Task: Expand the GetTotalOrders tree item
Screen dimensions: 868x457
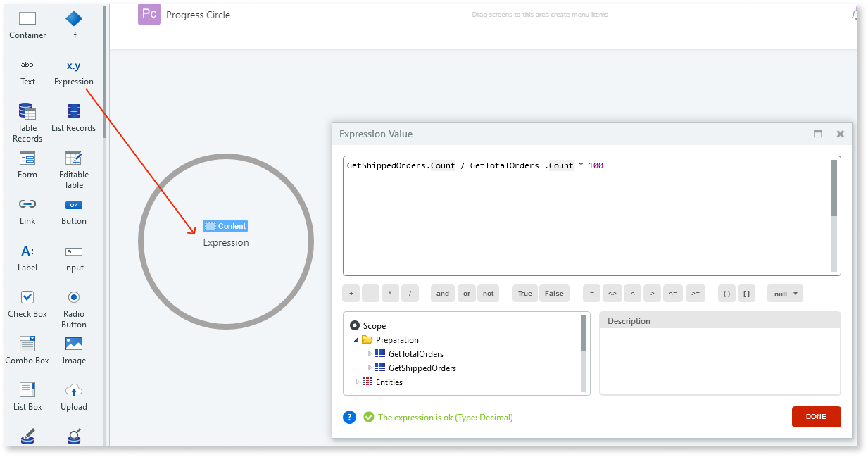Action: coord(370,353)
